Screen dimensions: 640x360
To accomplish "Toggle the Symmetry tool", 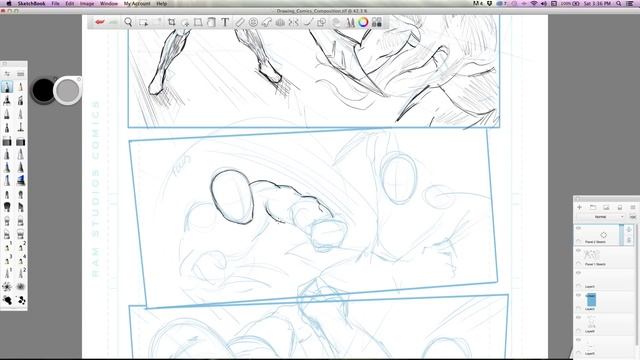I will tap(293, 22).
